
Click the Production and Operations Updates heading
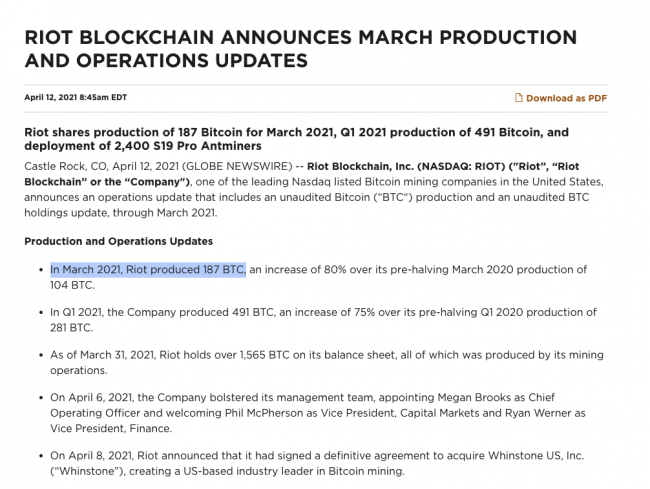coord(119,241)
